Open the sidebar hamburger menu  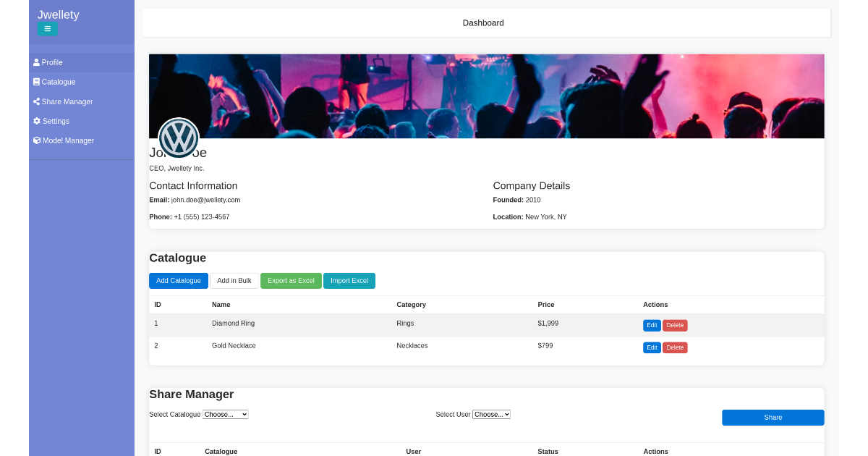(x=47, y=29)
